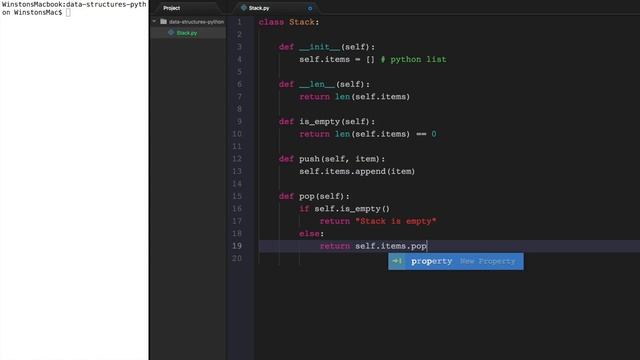Click the 'New Property' description in autocomplete
Image resolution: width=640 pixels, height=360 pixels.
[488, 261]
